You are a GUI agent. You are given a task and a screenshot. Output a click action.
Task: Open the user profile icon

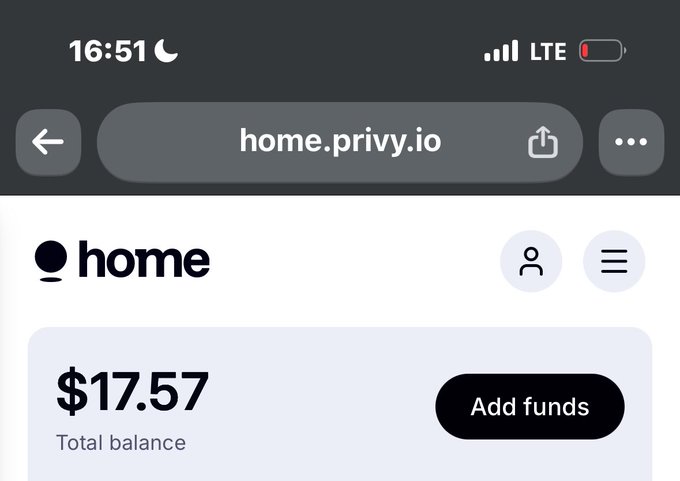click(x=531, y=261)
